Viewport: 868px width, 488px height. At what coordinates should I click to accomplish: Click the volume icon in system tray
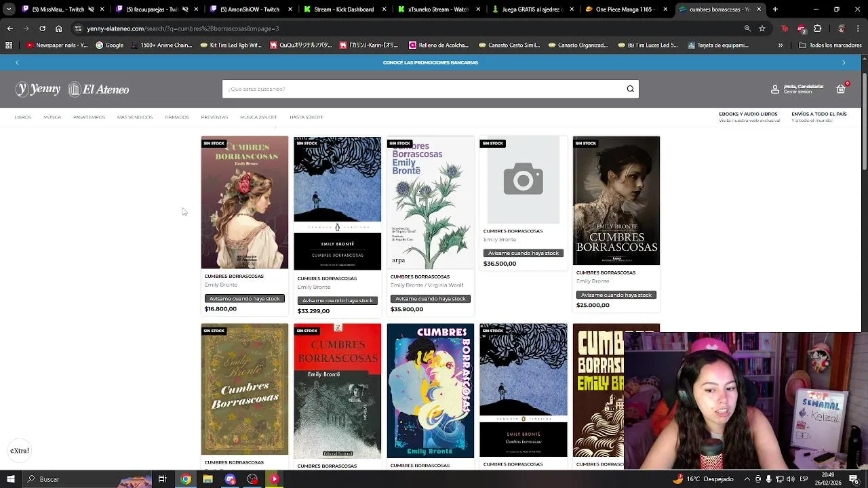click(x=790, y=479)
